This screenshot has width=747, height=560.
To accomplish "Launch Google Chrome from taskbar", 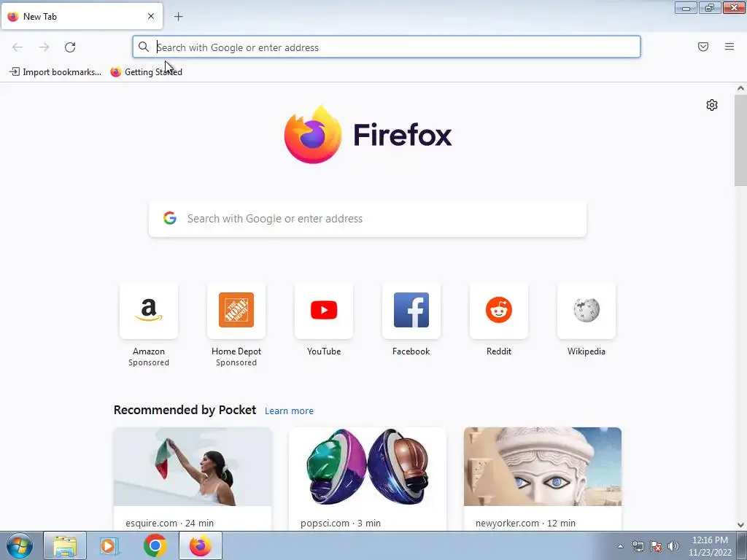I will (155, 545).
